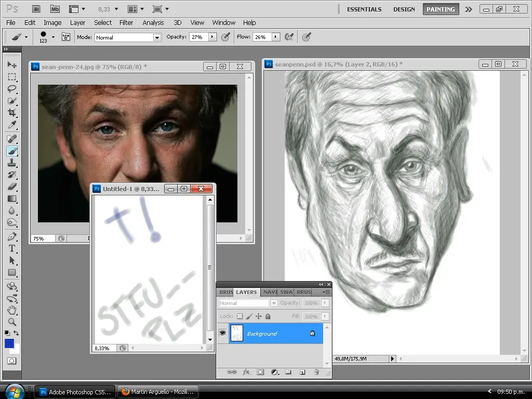The width and height of the screenshot is (532, 399).
Task: Toggle Quick Mask mode
Action: pyautogui.click(x=12, y=361)
